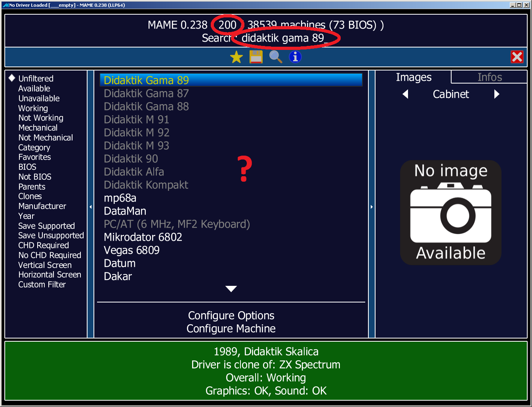Click the floppy disk export icon

tap(256, 57)
